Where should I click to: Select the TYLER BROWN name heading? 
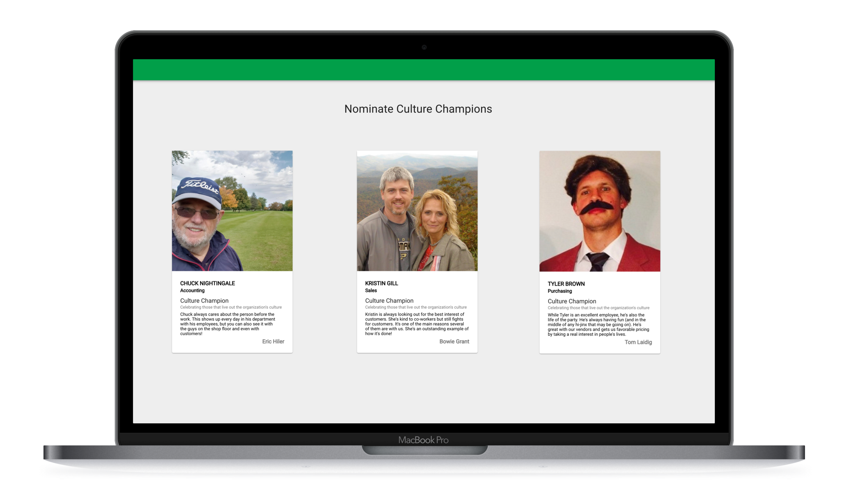(566, 284)
